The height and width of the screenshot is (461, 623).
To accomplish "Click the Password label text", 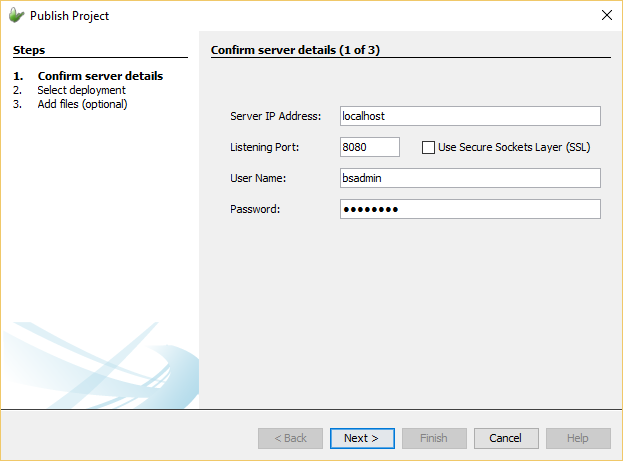I will click(x=255, y=210).
